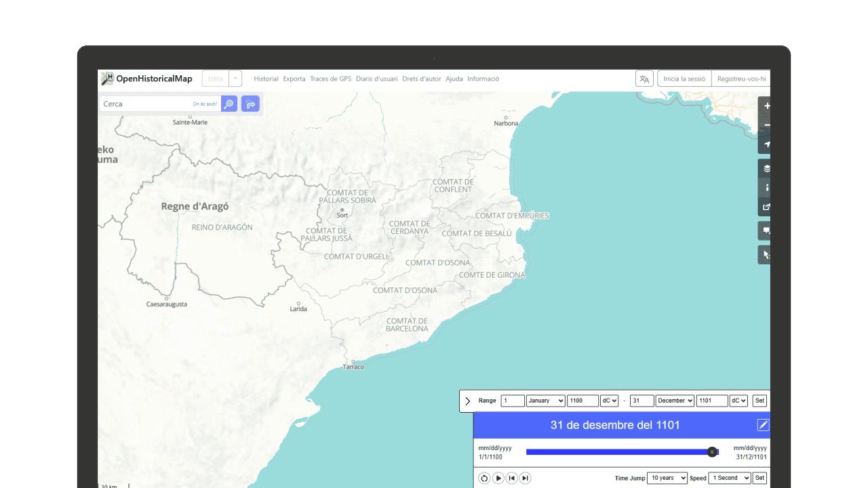Open the Exporta menu item

tap(294, 79)
